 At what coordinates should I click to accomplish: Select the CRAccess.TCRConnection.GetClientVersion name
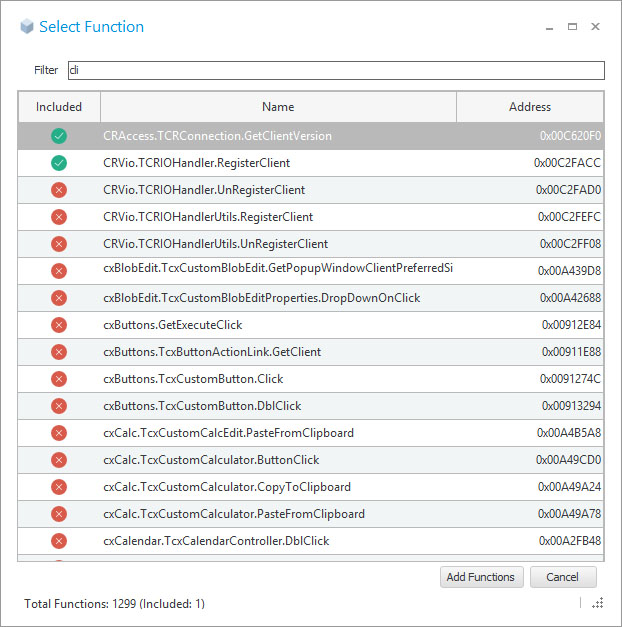pos(217,136)
